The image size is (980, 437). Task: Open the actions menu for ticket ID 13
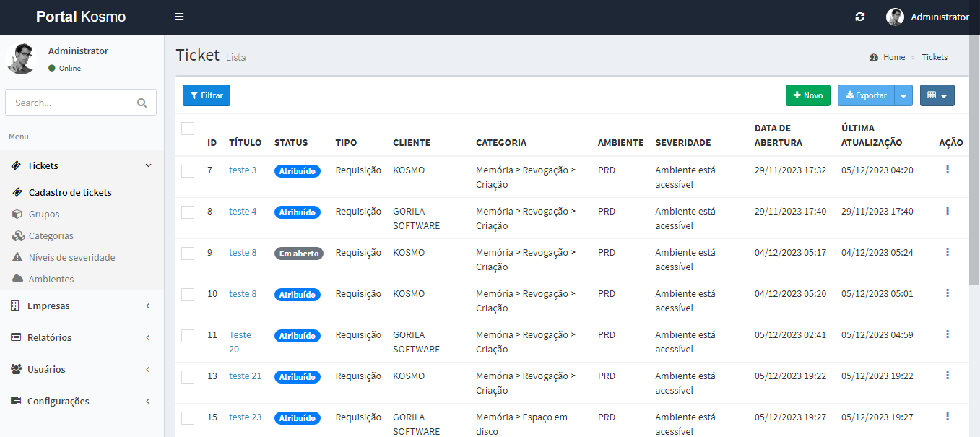pos(947,376)
